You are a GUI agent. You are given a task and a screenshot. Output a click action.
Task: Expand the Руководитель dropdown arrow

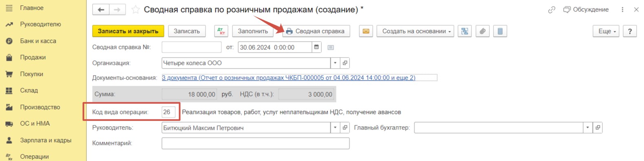pyautogui.click(x=335, y=128)
